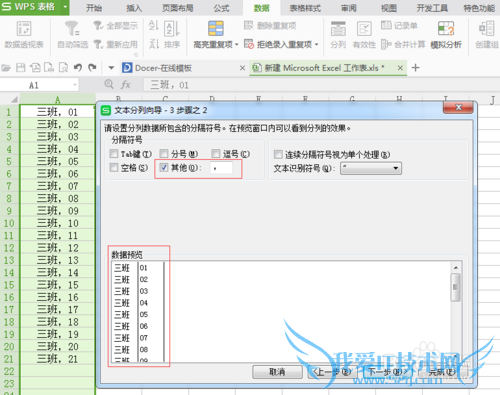Select cell A10 containing 三班，10
Image resolution: width=500 pixels, height=395 pixels.
[x=57, y=223]
